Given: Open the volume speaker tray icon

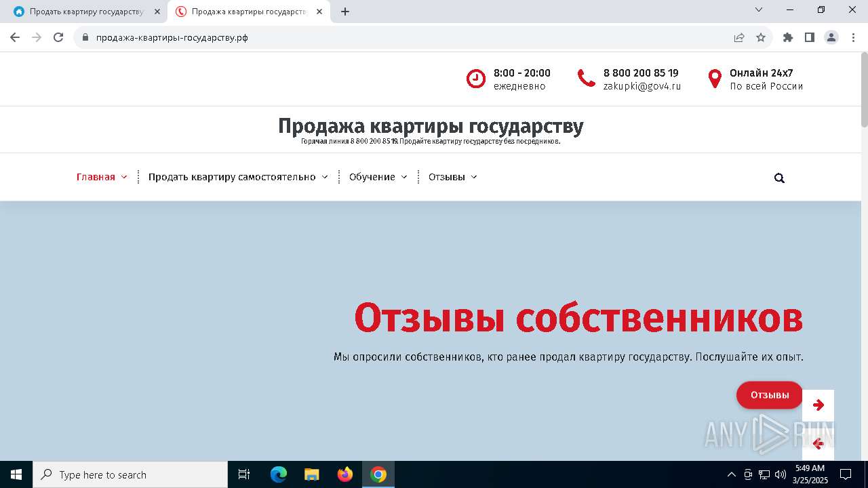Looking at the screenshot, I should pos(781,474).
